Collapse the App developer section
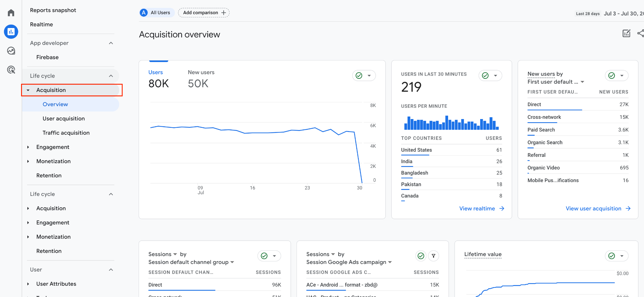Image resolution: width=644 pixels, height=297 pixels. pyautogui.click(x=111, y=43)
